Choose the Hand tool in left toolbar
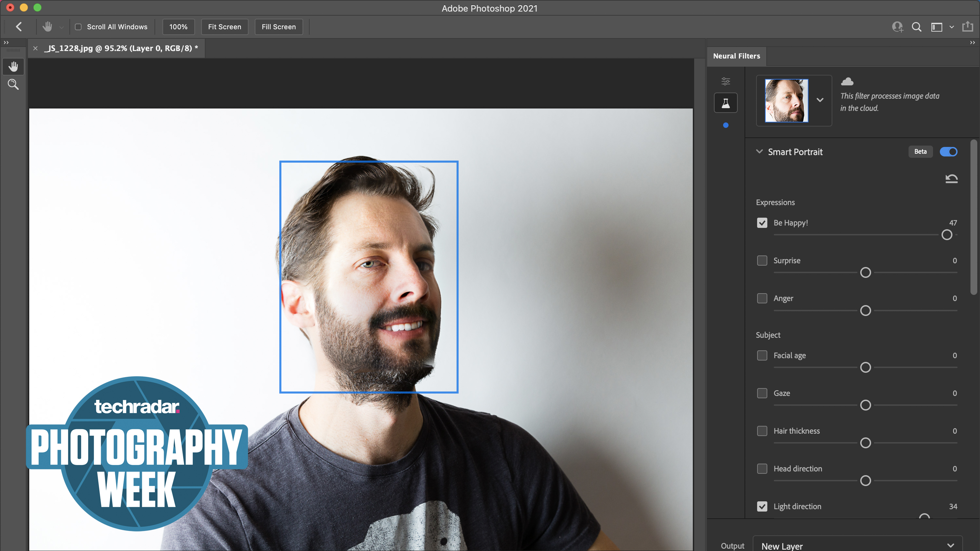 pyautogui.click(x=13, y=67)
